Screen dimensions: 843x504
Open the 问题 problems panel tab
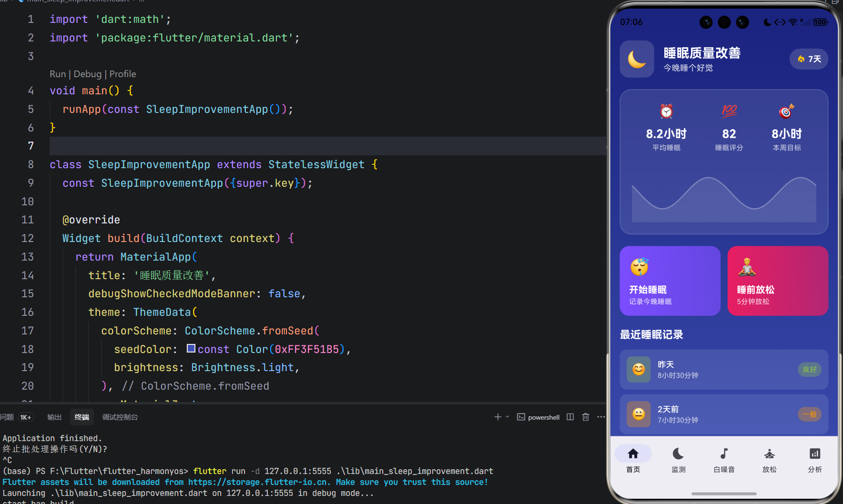pos(7,417)
